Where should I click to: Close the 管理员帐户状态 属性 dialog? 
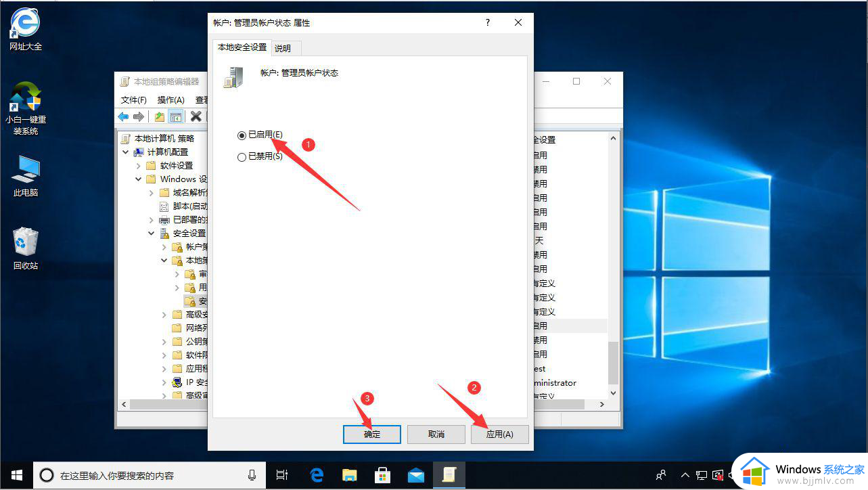coord(518,22)
